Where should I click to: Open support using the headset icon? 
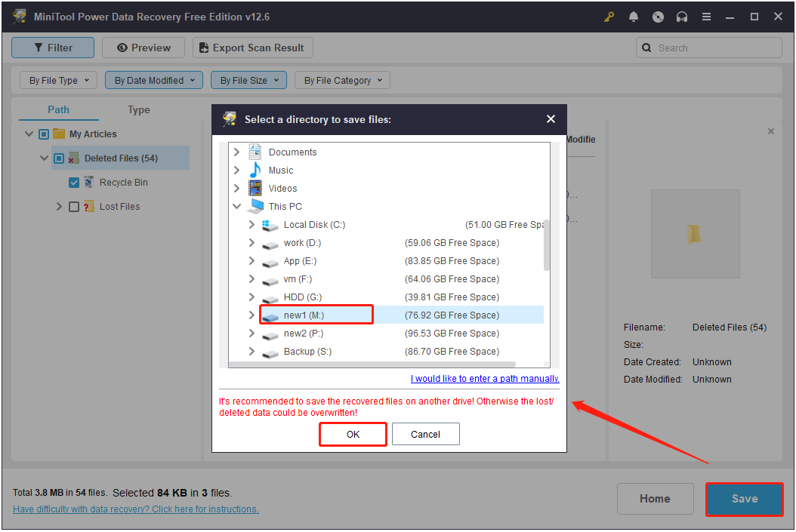coord(681,16)
